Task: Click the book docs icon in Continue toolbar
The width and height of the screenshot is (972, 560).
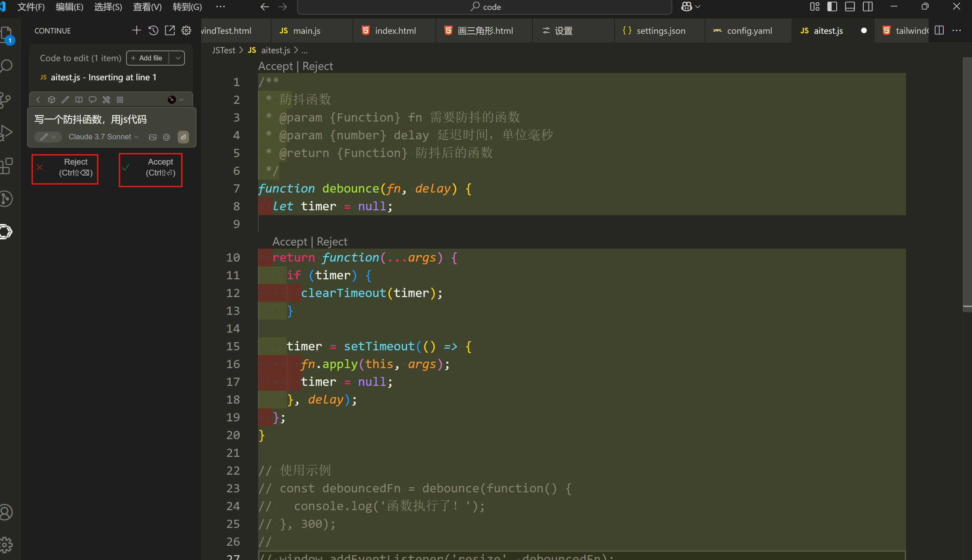Action: (79, 100)
